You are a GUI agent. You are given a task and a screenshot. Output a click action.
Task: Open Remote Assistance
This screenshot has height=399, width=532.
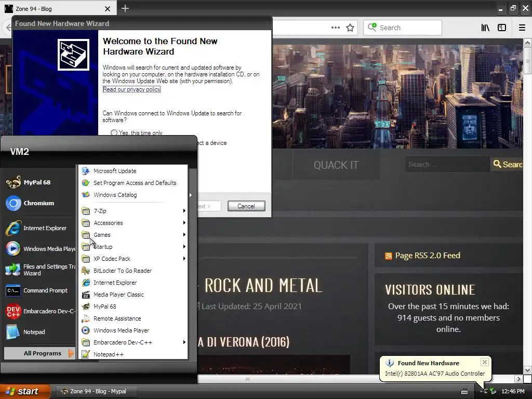(x=133, y=318)
